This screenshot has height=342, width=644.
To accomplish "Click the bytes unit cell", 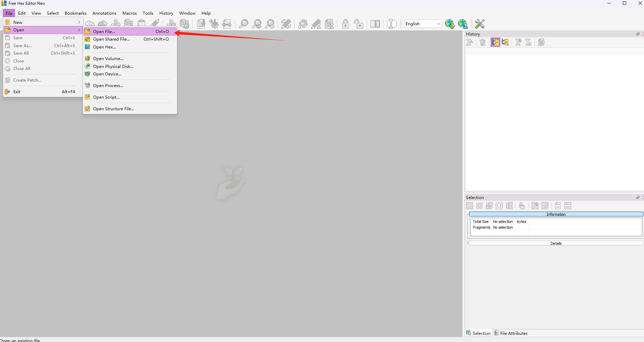I will tap(522, 222).
